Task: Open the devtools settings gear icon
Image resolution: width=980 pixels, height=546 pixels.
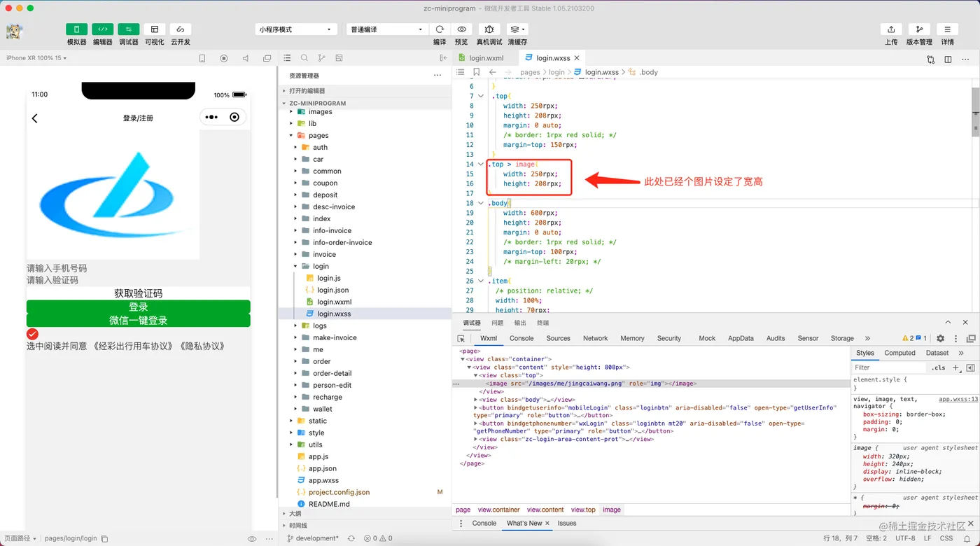Action: (x=940, y=338)
